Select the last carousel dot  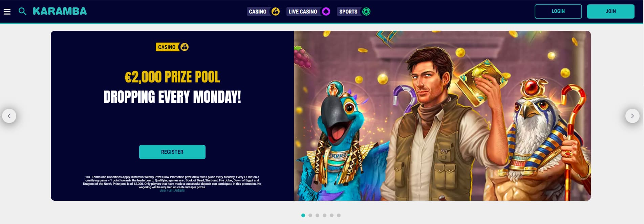339,215
